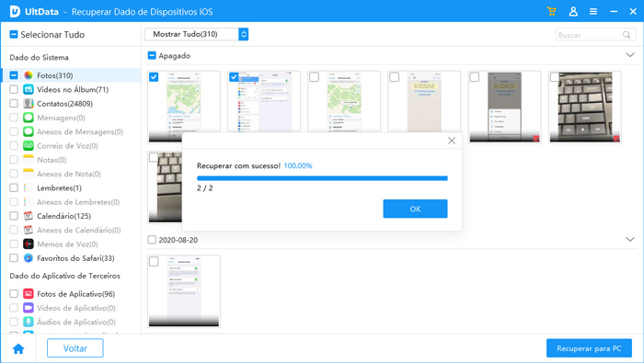Click the Anexos de Lembretes icon

[29, 202]
